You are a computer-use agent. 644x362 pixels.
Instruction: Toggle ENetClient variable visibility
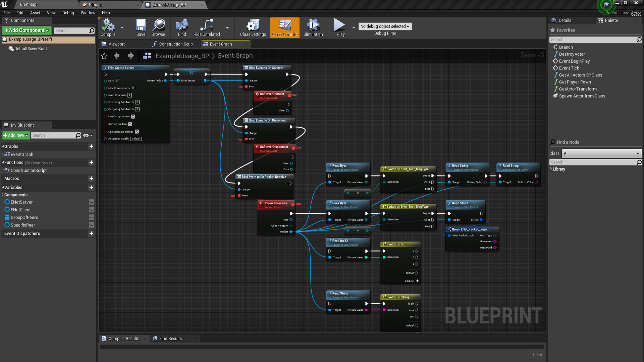tap(91, 210)
